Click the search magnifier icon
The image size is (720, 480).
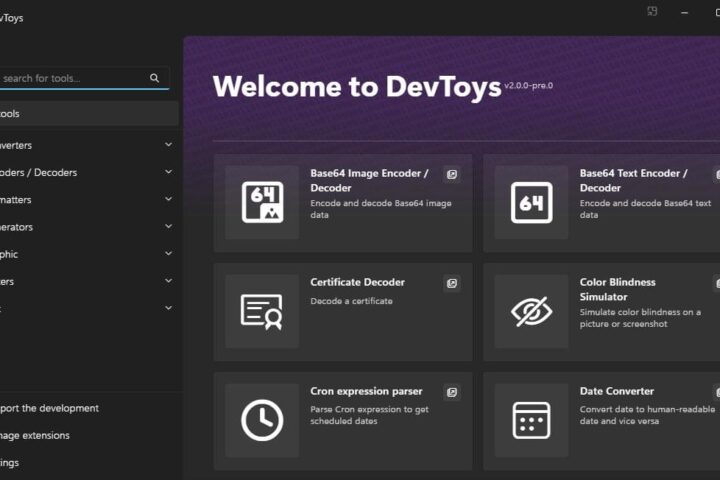click(155, 78)
